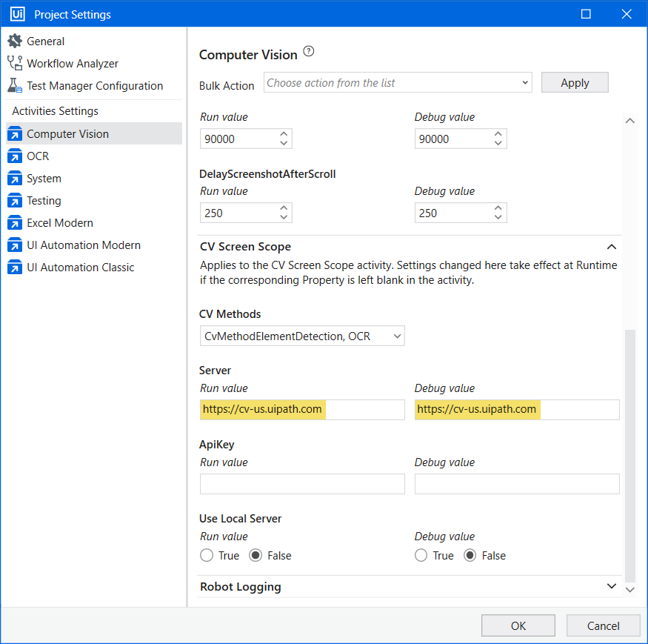The width and height of the screenshot is (648, 644).
Task: Set Use Local Server Debug value to False
Action: coord(470,555)
